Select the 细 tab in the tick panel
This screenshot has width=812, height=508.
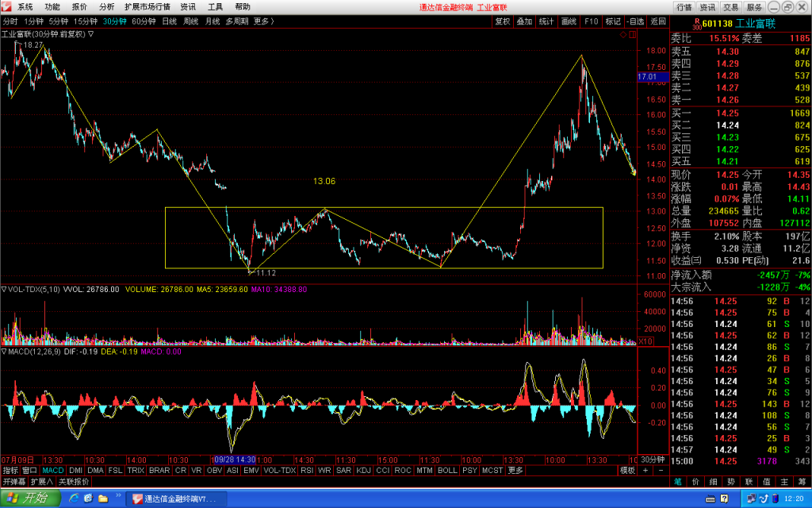click(713, 482)
